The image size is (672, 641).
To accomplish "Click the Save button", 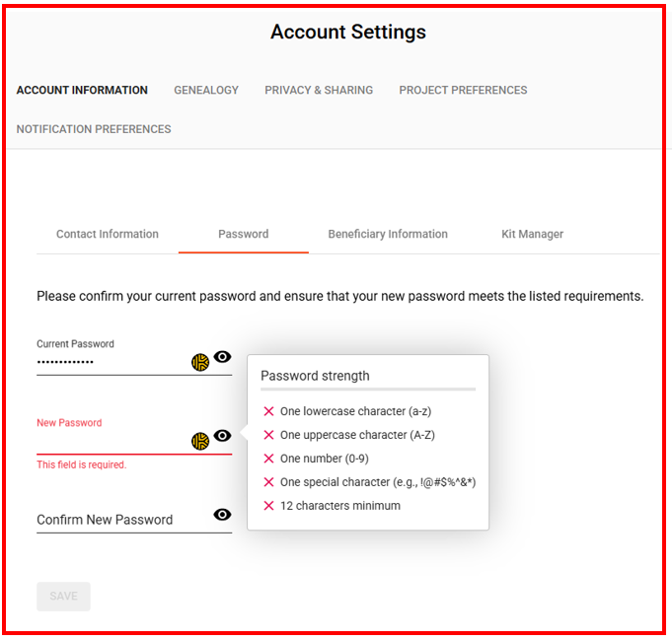I will (63, 596).
